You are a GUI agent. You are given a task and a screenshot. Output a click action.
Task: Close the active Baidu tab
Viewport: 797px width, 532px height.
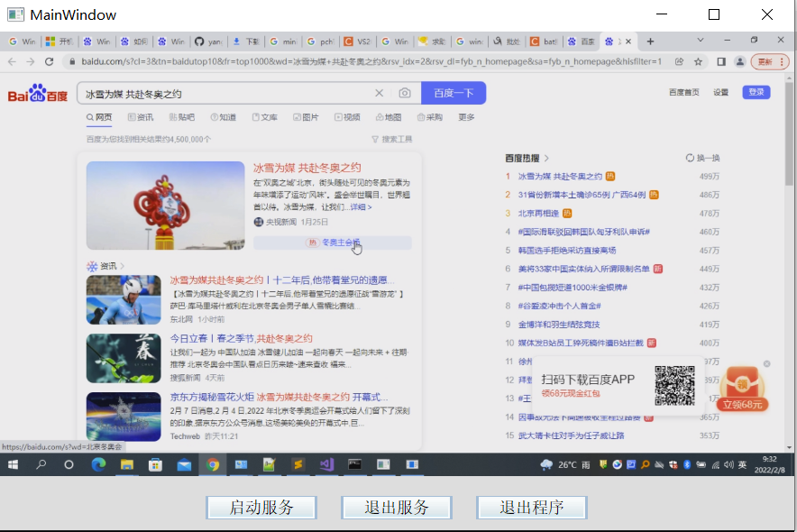pos(628,41)
